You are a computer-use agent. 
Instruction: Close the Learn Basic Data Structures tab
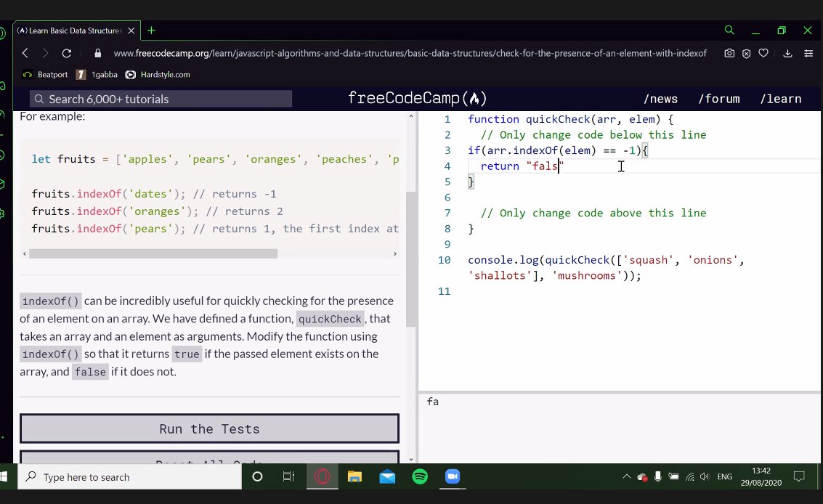coord(131,31)
